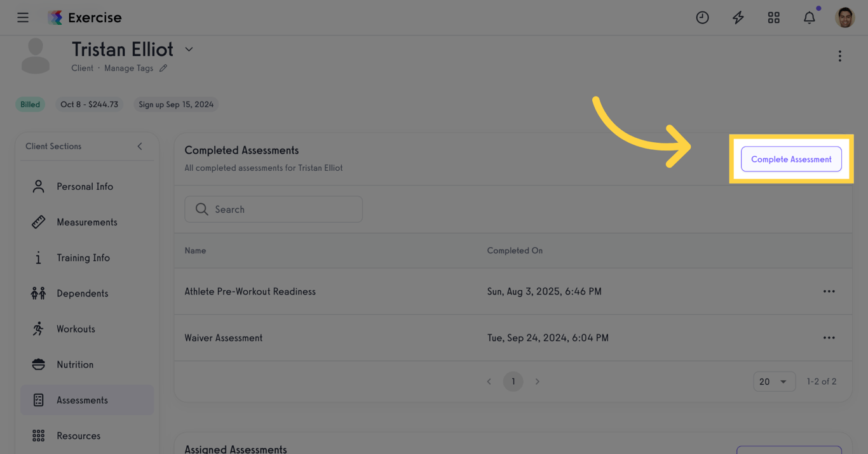868x454 pixels.
Task: Click the Complete Assessment button
Action: click(x=791, y=159)
